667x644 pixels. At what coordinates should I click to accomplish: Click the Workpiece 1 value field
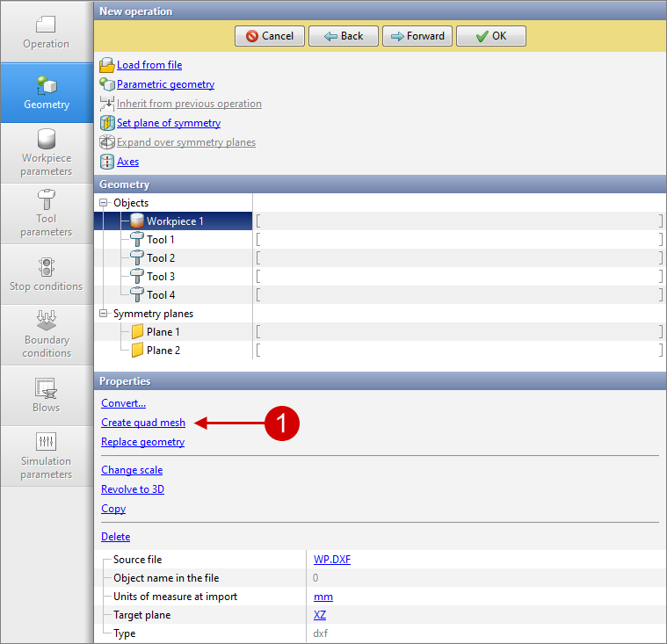click(459, 221)
